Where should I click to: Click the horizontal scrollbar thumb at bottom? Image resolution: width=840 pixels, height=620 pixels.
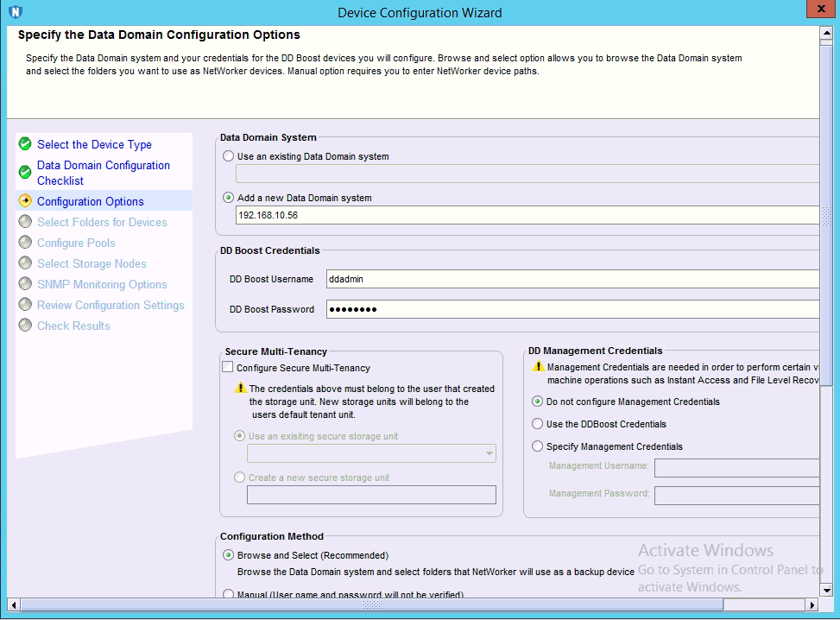pos(371,604)
